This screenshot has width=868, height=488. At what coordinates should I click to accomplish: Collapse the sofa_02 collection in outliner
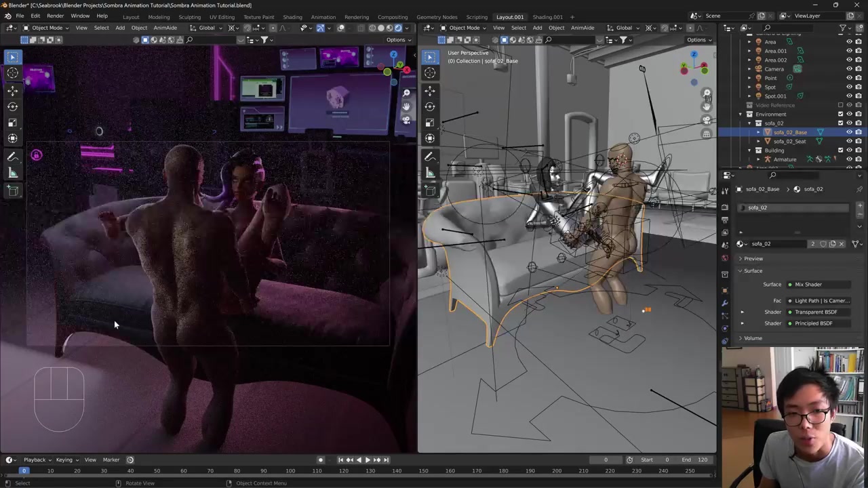pyautogui.click(x=749, y=123)
